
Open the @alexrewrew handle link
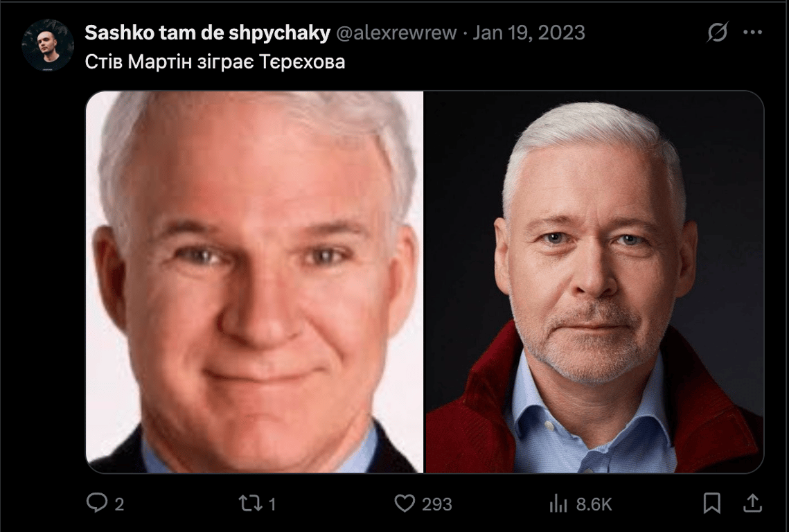396,33
